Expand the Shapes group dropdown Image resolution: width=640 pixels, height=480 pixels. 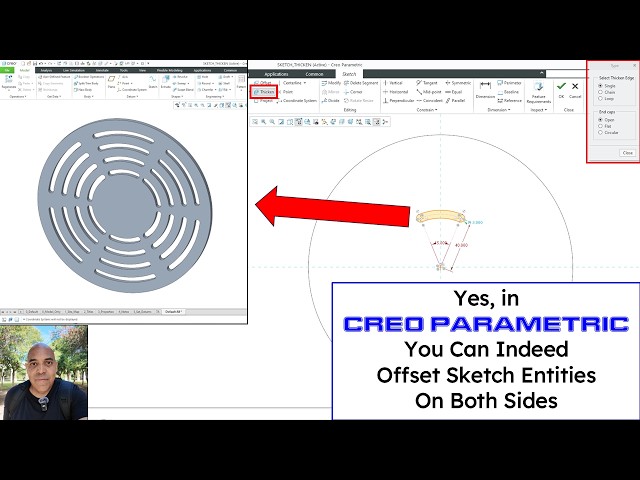click(x=178, y=97)
